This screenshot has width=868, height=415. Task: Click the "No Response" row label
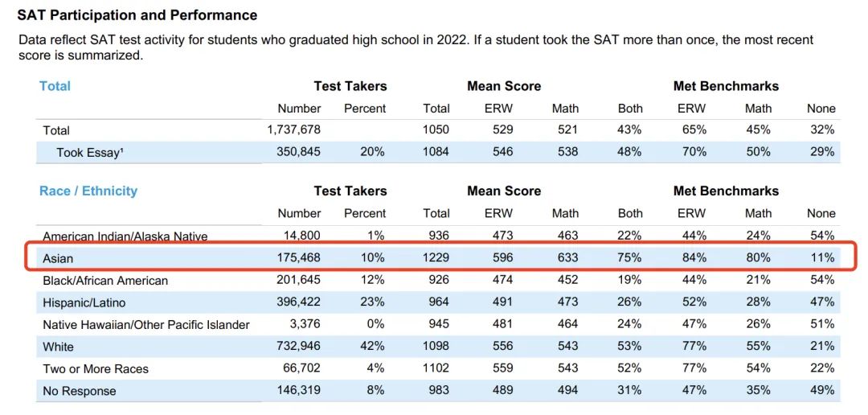[79, 391]
